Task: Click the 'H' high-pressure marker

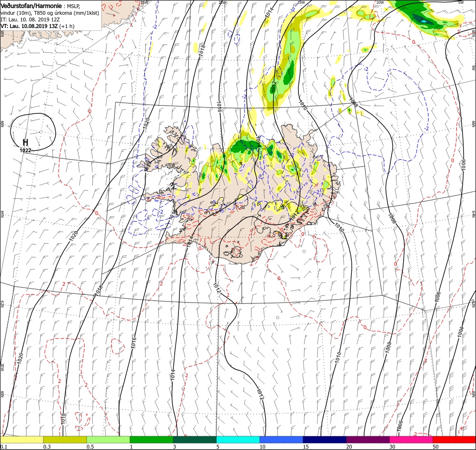Action: [x=26, y=142]
